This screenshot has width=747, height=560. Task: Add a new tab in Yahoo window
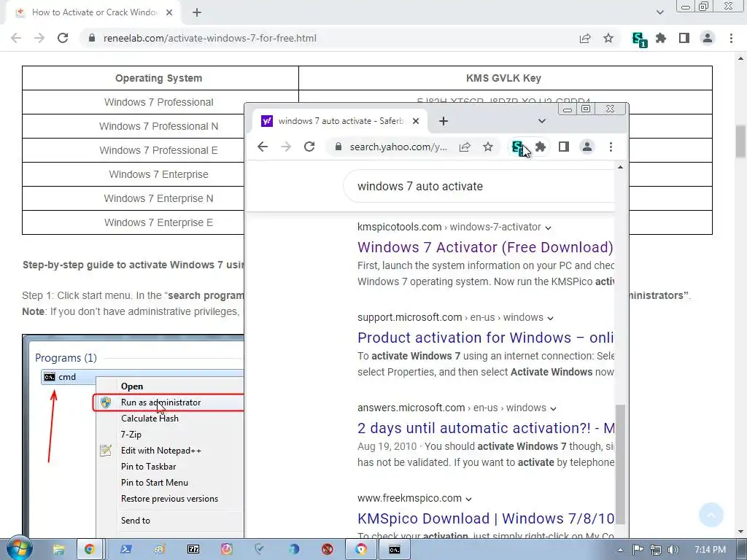pos(444,121)
